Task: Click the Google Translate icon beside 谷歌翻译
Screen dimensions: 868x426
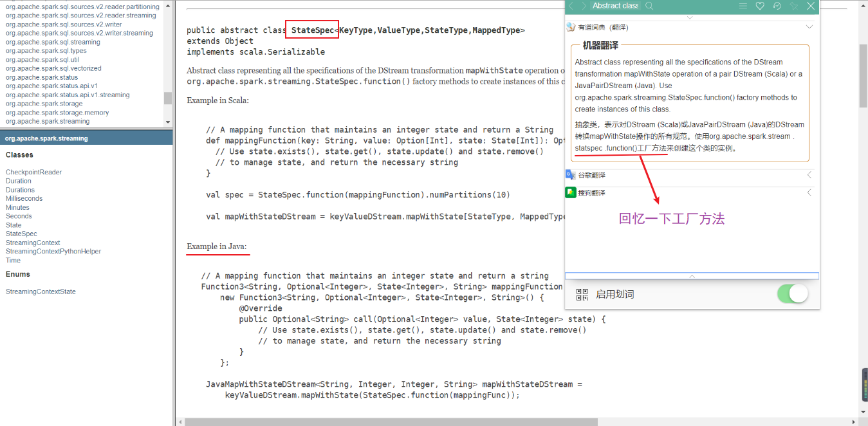Action: [x=570, y=174]
